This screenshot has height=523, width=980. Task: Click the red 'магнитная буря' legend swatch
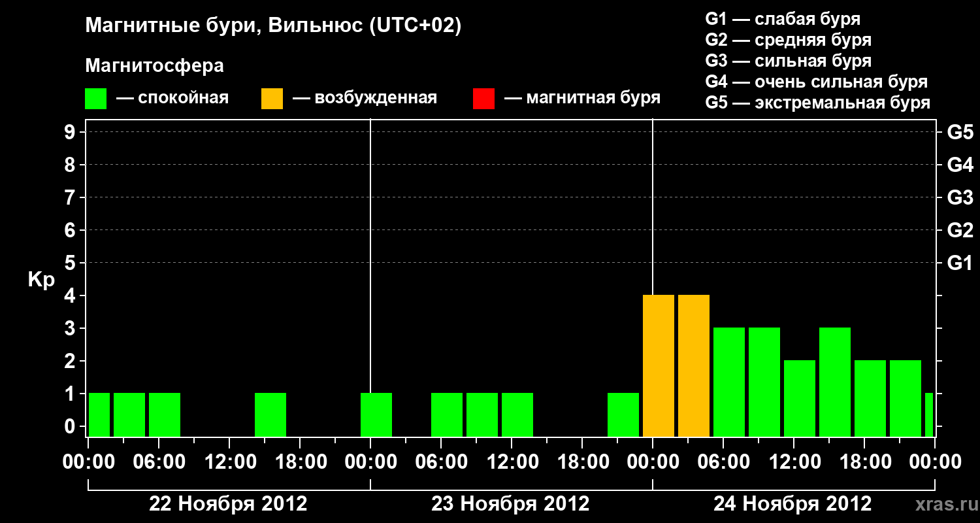(x=484, y=99)
